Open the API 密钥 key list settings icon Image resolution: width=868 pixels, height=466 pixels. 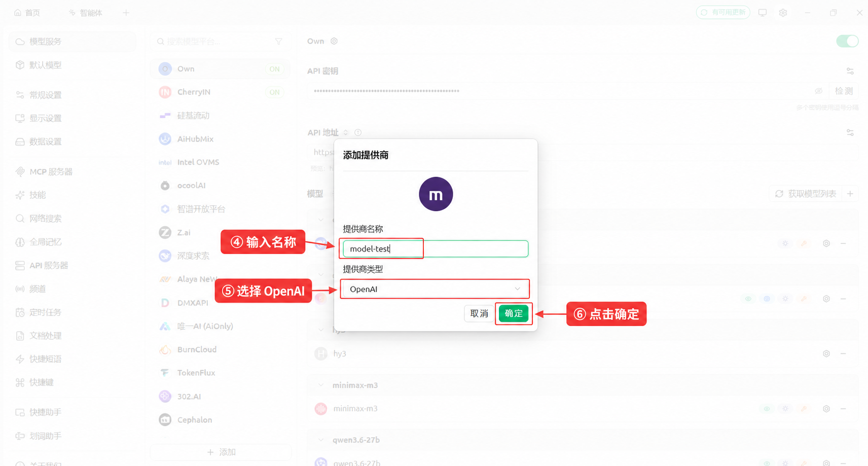pyautogui.click(x=850, y=71)
